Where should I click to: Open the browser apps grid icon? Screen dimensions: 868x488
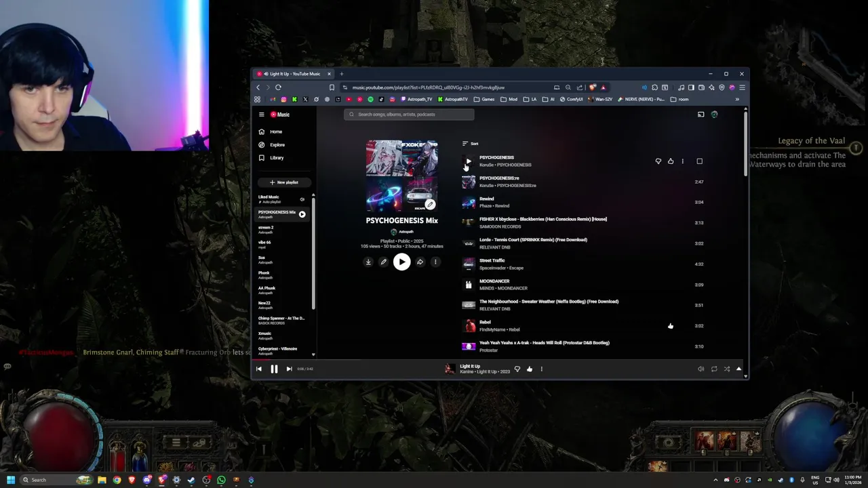pyautogui.click(x=257, y=99)
